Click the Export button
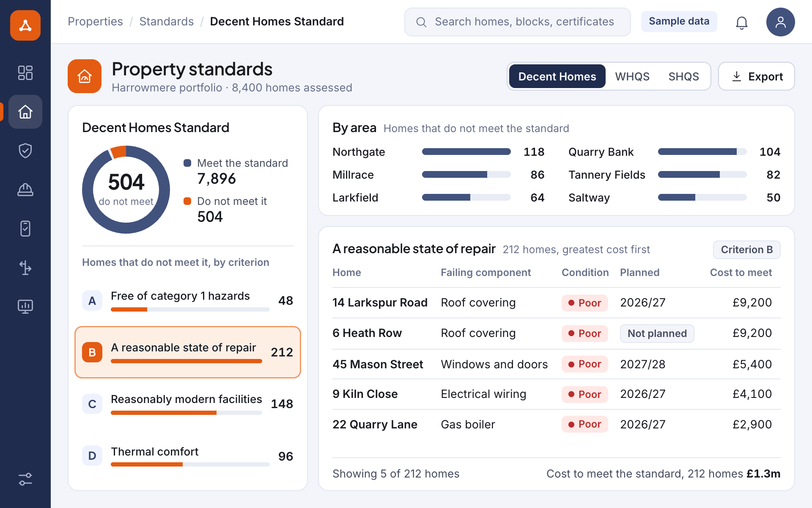 point(757,76)
